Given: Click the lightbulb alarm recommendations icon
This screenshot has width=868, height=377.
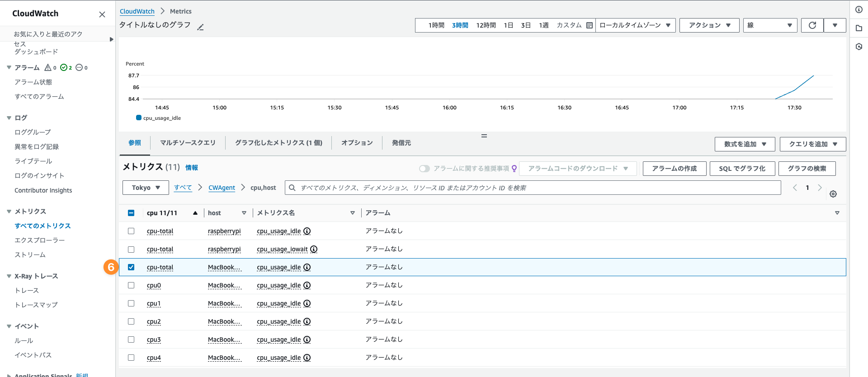Looking at the screenshot, I should tap(514, 169).
